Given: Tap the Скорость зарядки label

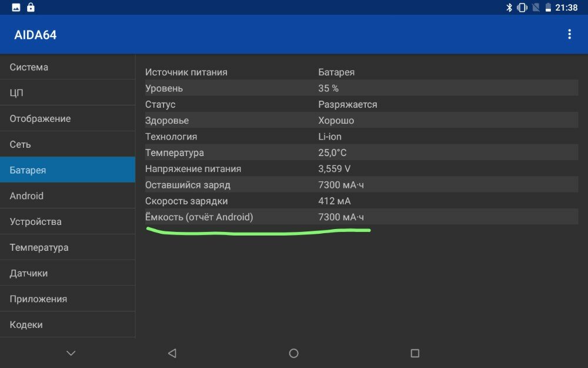Looking at the screenshot, I should coord(186,201).
